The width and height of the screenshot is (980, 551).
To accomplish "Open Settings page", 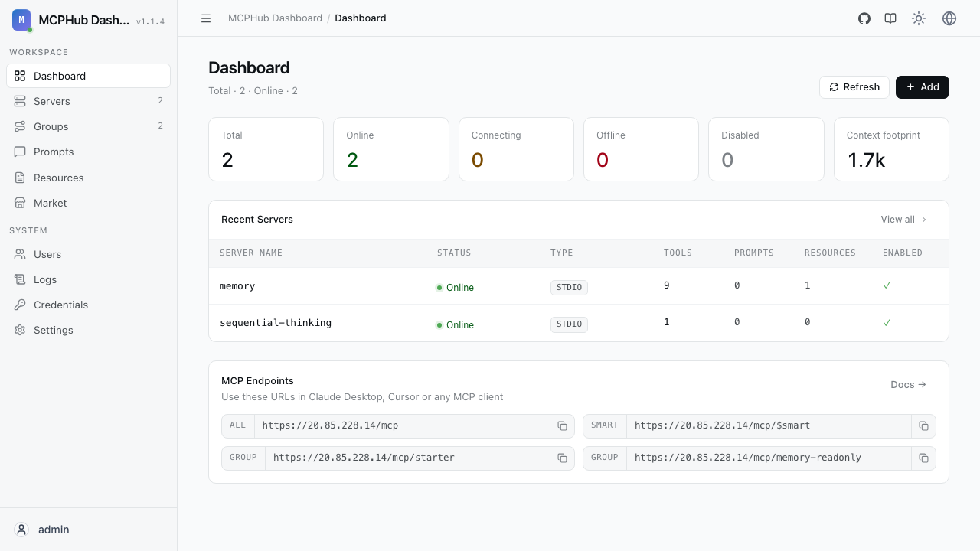I will coord(88,330).
